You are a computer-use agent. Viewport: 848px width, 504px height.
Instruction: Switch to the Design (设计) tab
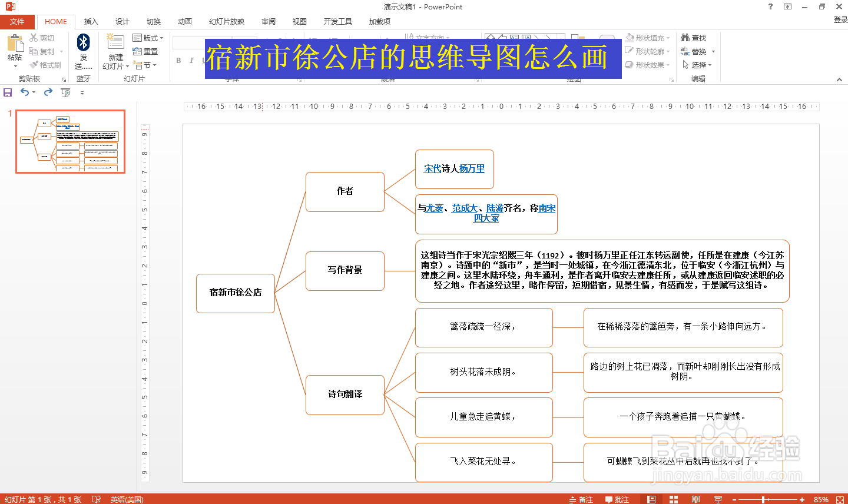point(122,21)
